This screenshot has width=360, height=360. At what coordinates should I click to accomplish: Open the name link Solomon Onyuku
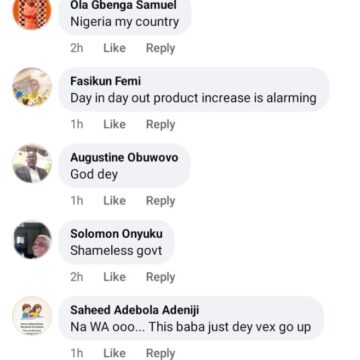click(116, 234)
